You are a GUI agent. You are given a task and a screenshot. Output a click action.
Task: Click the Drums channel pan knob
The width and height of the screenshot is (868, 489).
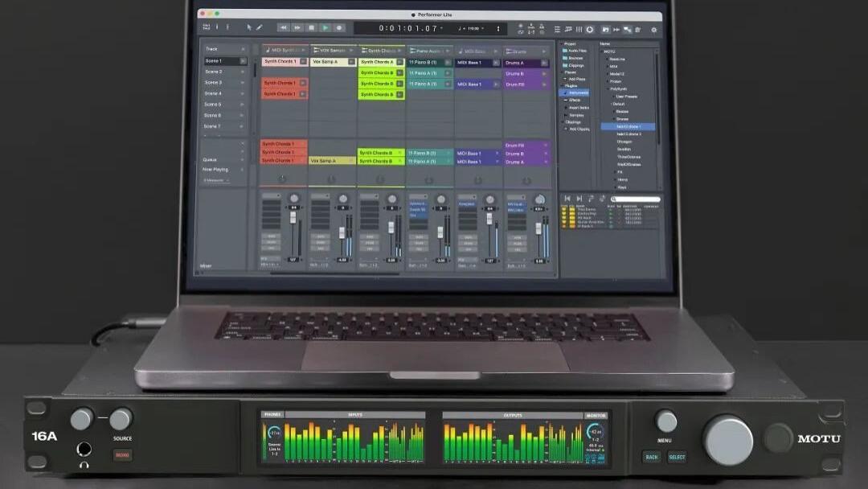(x=539, y=199)
